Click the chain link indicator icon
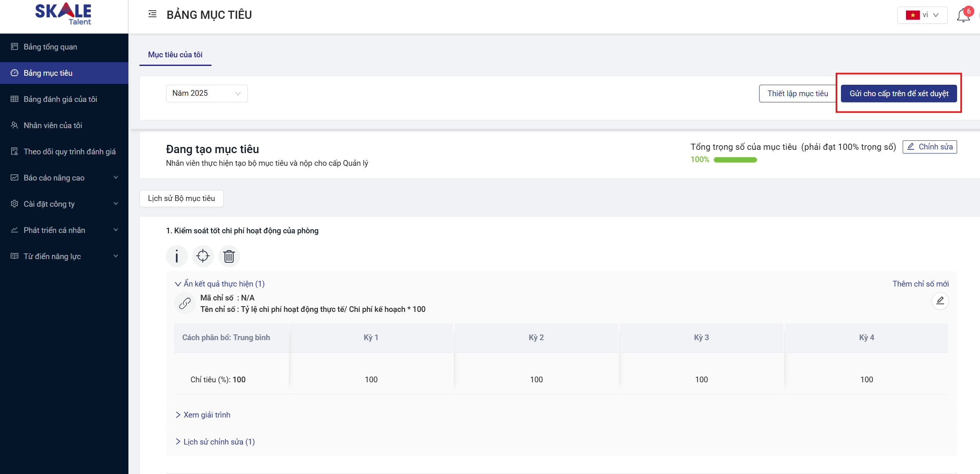980x474 pixels. pos(185,303)
